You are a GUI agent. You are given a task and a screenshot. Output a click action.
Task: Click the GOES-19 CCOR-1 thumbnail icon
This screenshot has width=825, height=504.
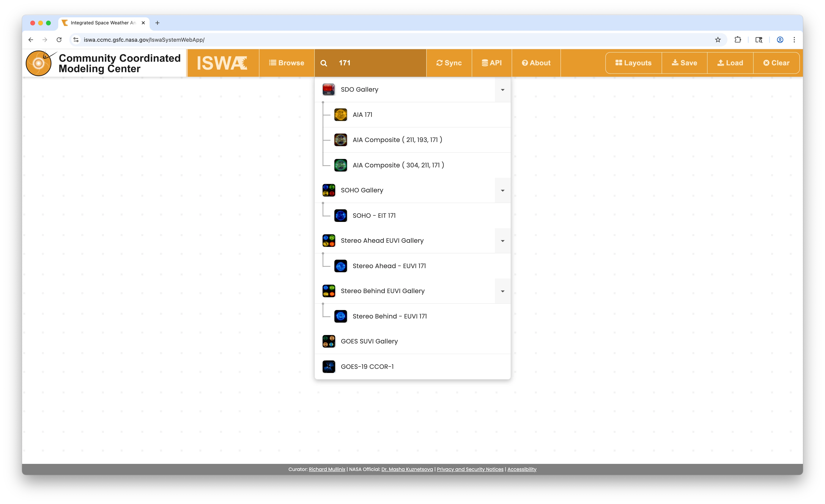click(x=328, y=366)
